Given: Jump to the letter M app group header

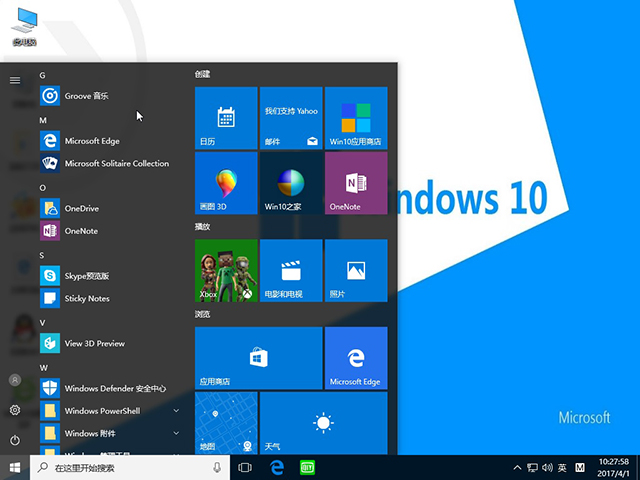Looking at the screenshot, I should click(x=43, y=120).
